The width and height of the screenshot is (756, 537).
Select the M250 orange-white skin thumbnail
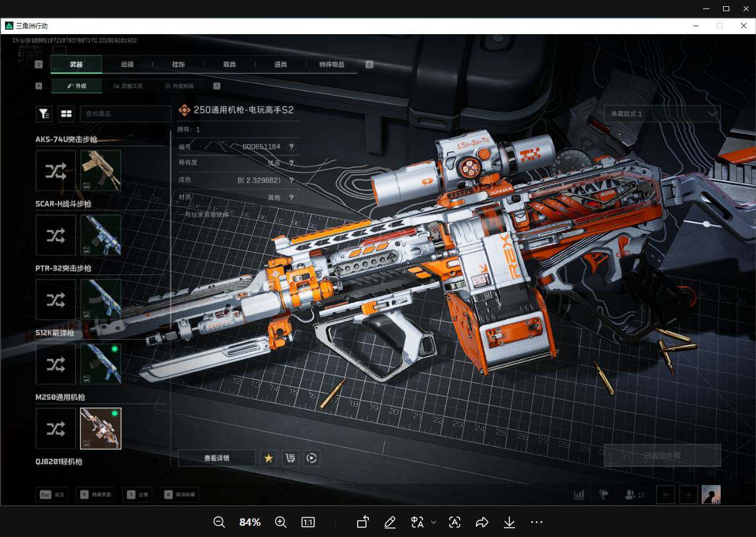(x=101, y=428)
